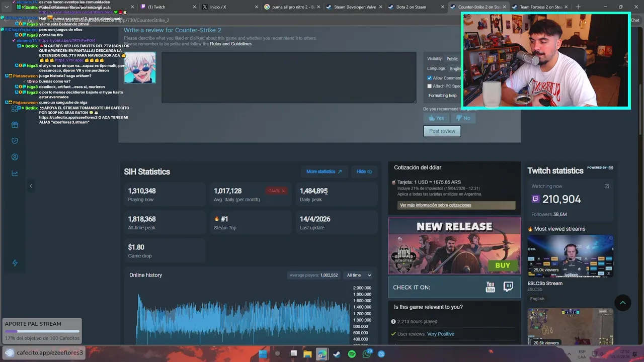Open new browser tab with plus button
This screenshot has width=644, height=362.
point(578,7)
